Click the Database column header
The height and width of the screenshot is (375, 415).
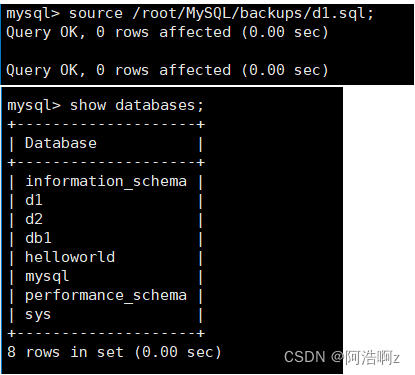(x=61, y=143)
